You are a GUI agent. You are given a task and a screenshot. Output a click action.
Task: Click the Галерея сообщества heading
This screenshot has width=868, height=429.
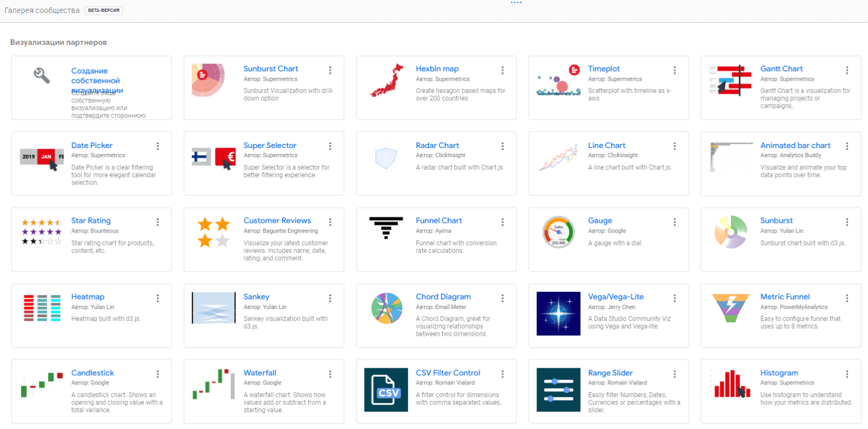tap(42, 10)
